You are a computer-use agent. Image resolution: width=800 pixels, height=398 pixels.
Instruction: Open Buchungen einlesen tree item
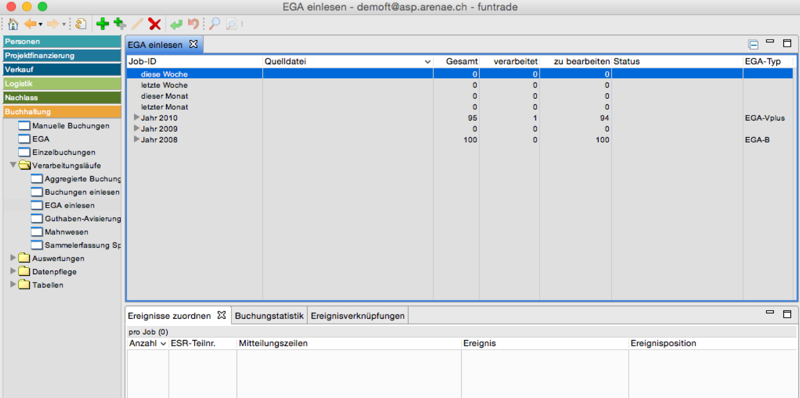82,192
